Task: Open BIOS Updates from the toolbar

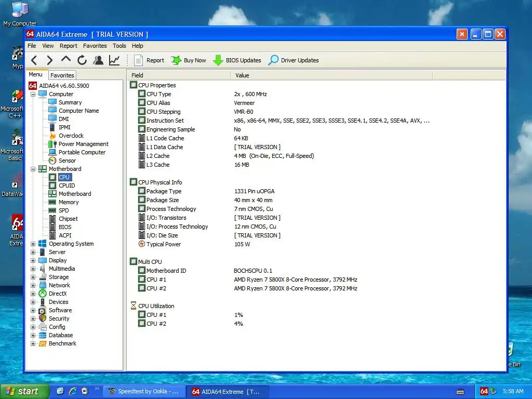Action: coord(237,60)
